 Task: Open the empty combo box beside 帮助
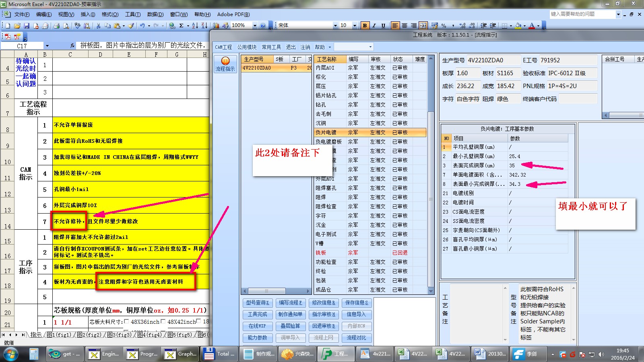[354, 47]
